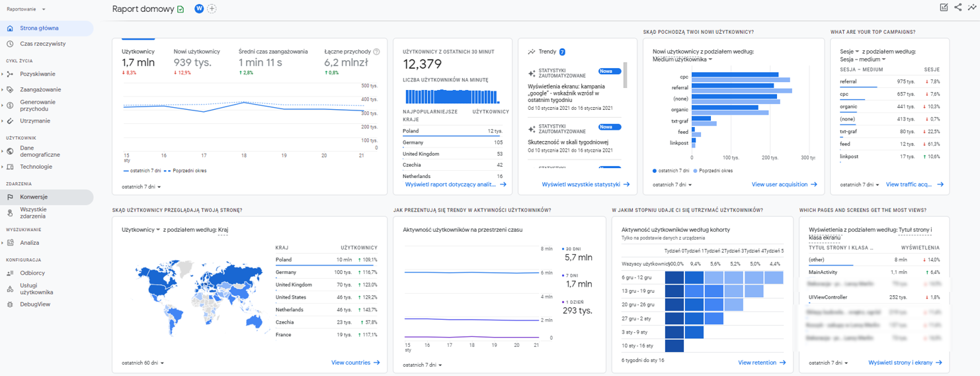Click the green report status checkmark icon
The image size is (980, 376).
[181, 9]
